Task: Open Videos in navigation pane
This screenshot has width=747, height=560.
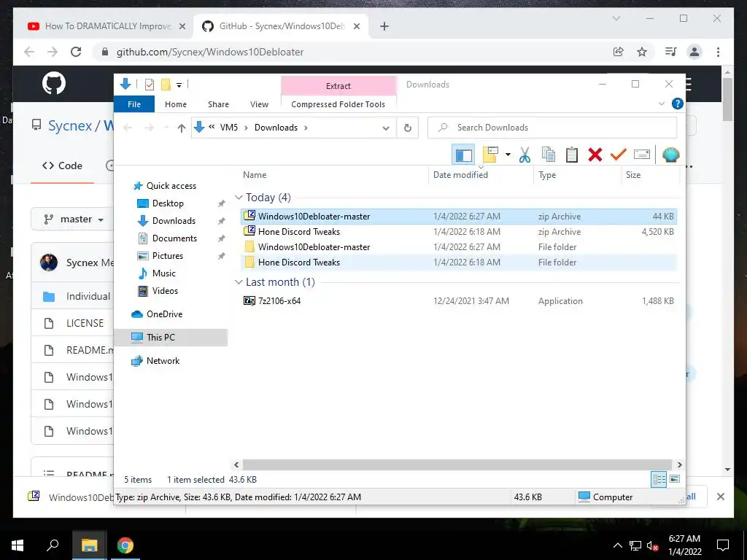Action: click(x=158, y=291)
